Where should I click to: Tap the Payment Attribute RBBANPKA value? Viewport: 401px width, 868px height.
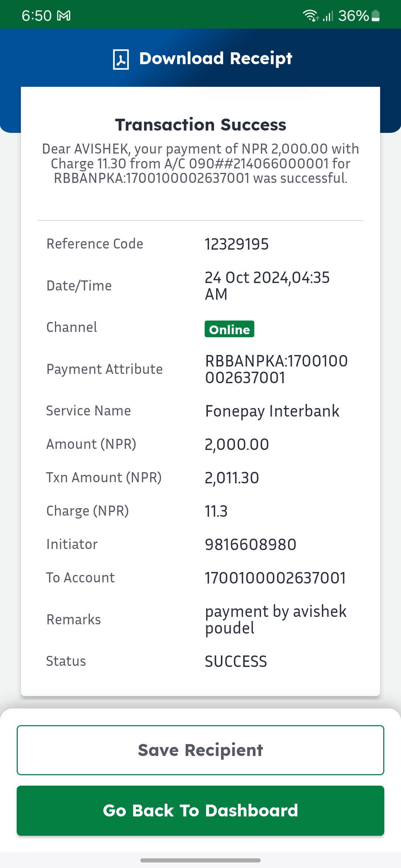(276, 369)
